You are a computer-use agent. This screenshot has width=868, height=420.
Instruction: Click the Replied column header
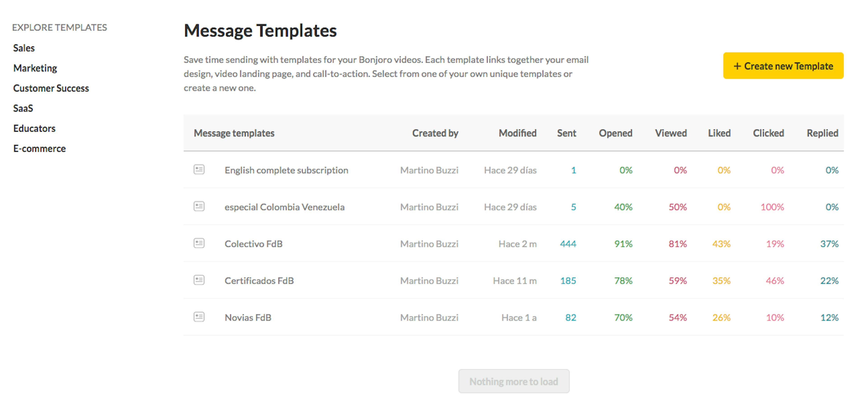point(822,133)
